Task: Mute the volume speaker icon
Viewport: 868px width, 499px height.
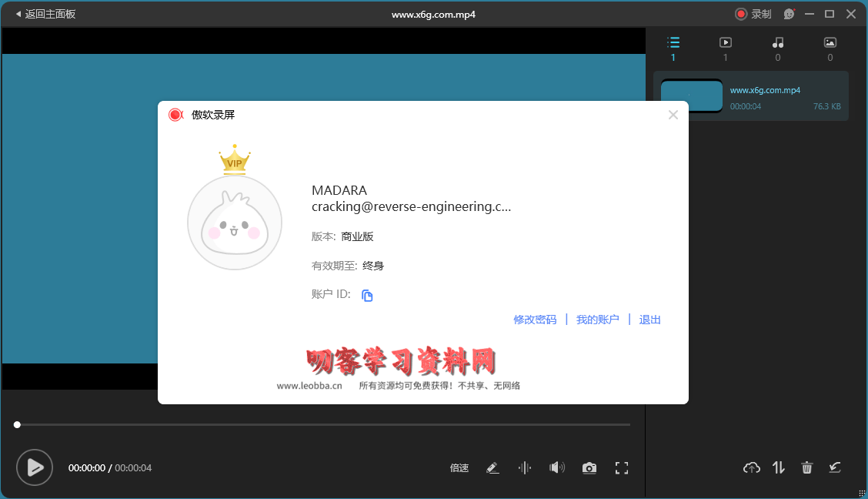Action: coord(556,468)
